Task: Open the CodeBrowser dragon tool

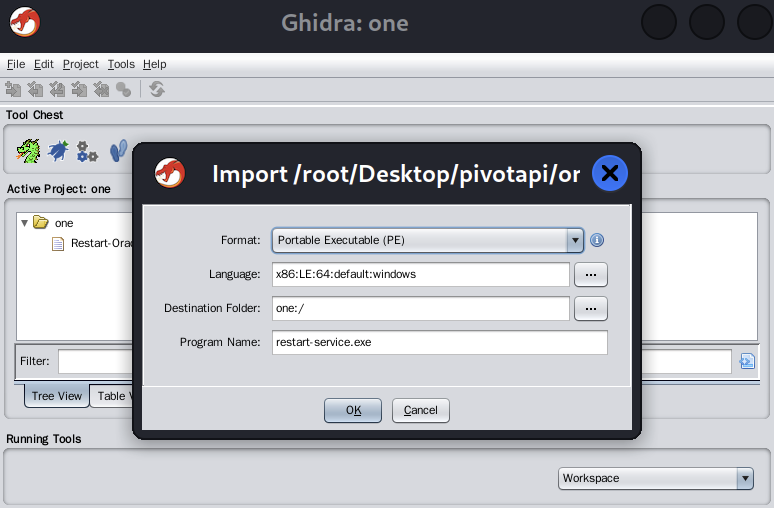Action: (28, 151)
